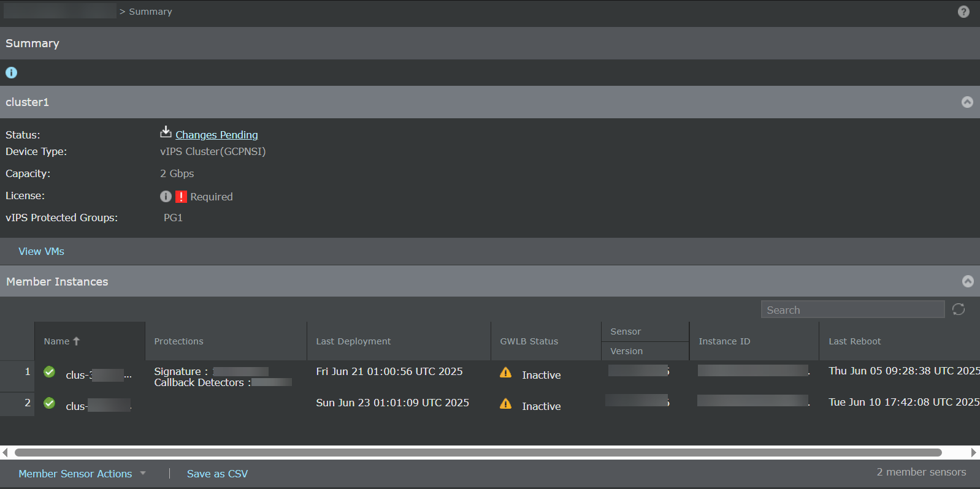
Task: Click the 2 Gbps capacity value
Action: 177,173
